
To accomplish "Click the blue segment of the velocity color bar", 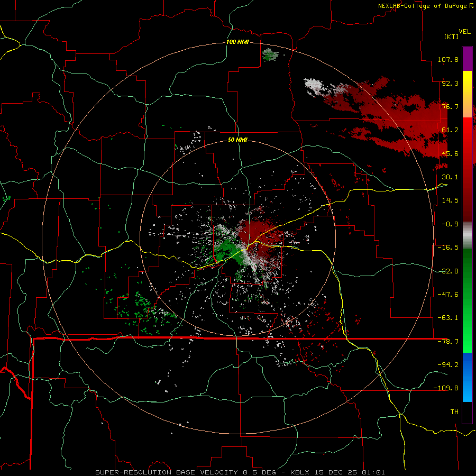I will coord(467,377).
